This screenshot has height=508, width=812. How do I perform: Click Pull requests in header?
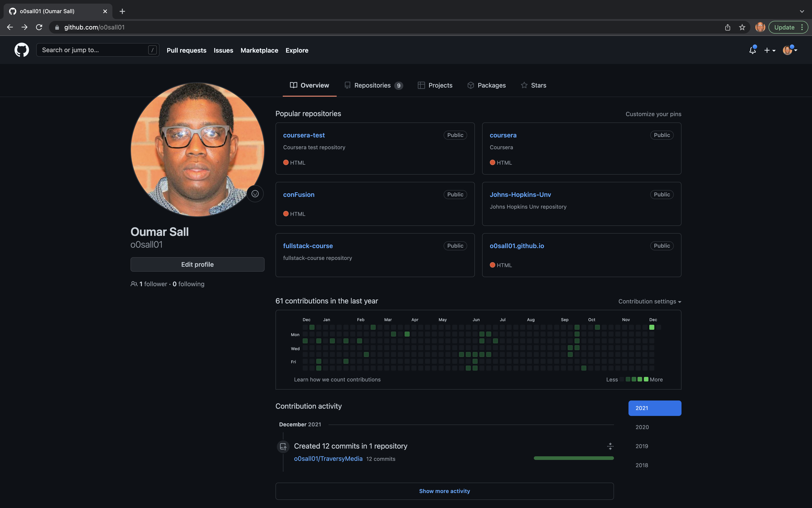tap(186, 50)
